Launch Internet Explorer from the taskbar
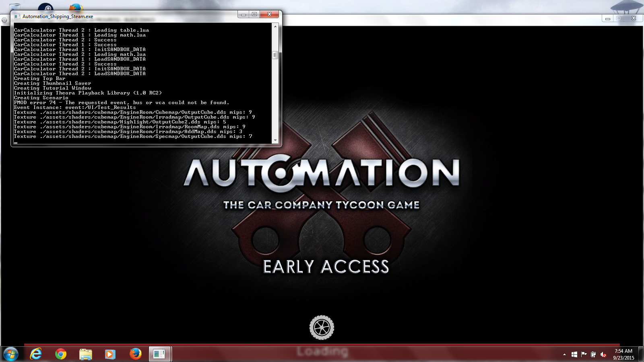The height and width of the screenshot is (362, 644). tap(36, 354)
